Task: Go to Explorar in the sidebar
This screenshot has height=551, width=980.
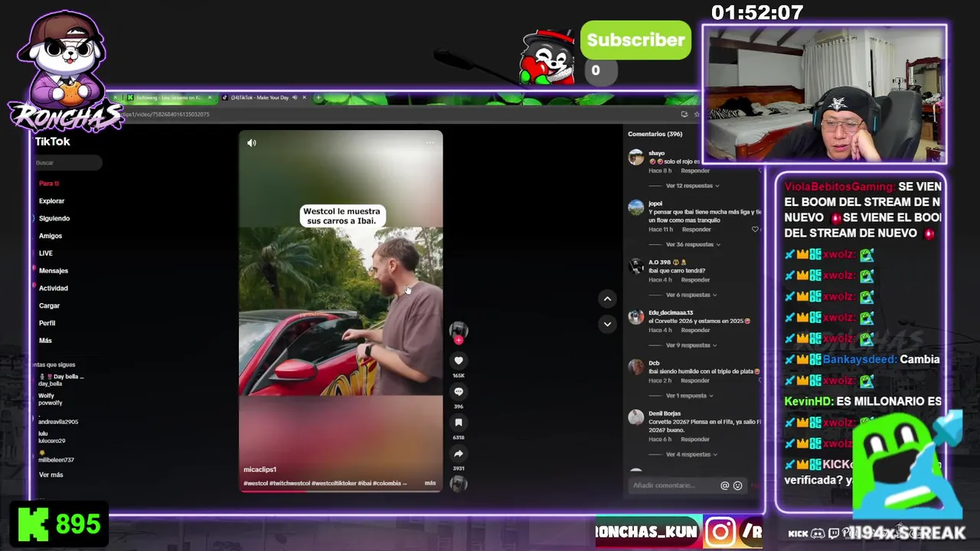Action: coord(52,201)
